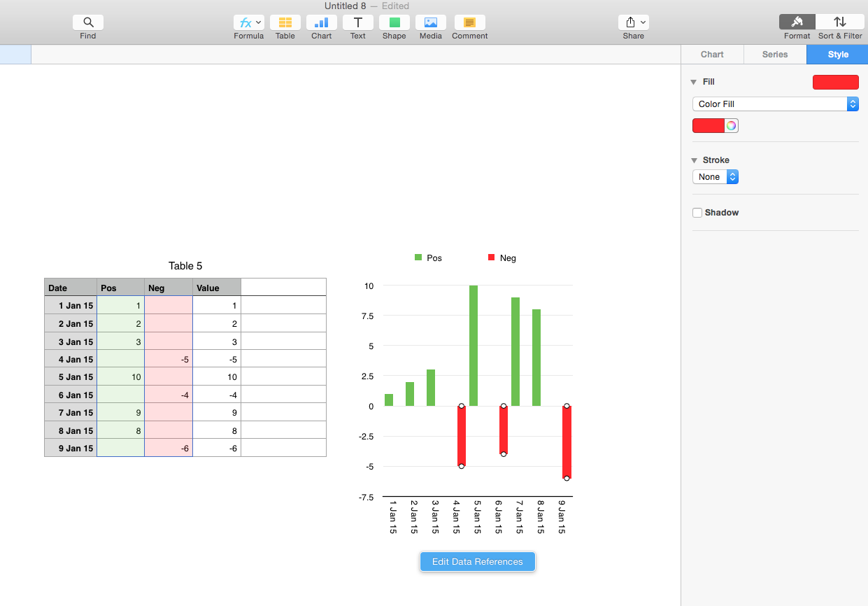This screenshot has height=606, width=868.
Task: Open the Share menu icon
Action: pyautogui.click(x=634, y=22)
